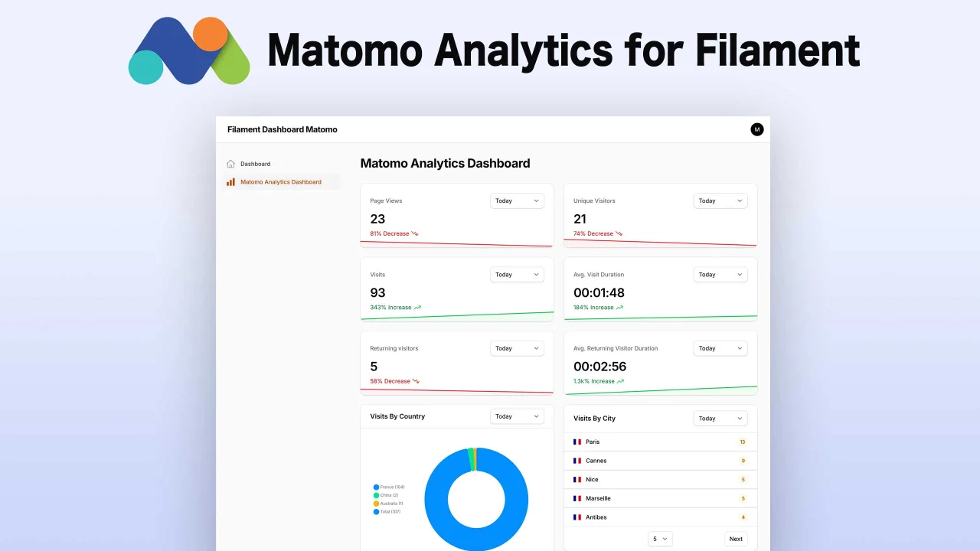The width and height of the screenshot is (980, 551).
Task: Open the Matomo Analytics Dashboard sidebar entry
Action: pos(281,181)
